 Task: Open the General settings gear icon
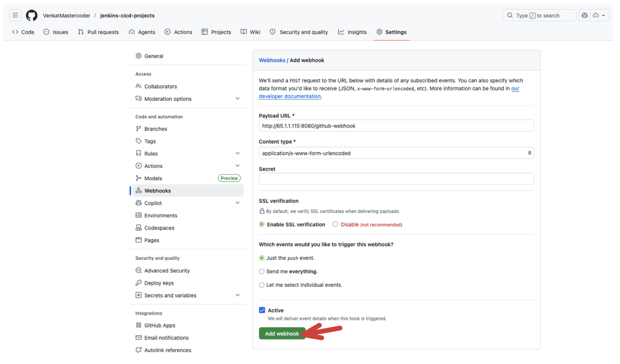coord(138,56)
